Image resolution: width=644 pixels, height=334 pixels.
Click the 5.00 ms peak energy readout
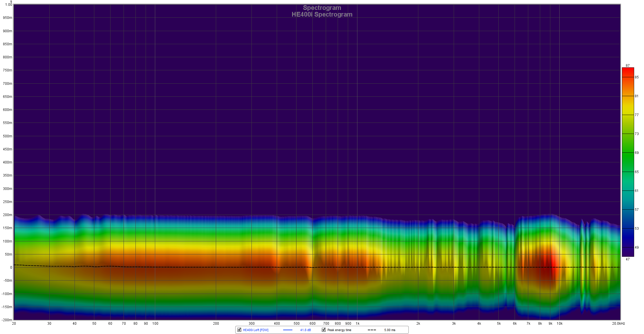(390, 330)
